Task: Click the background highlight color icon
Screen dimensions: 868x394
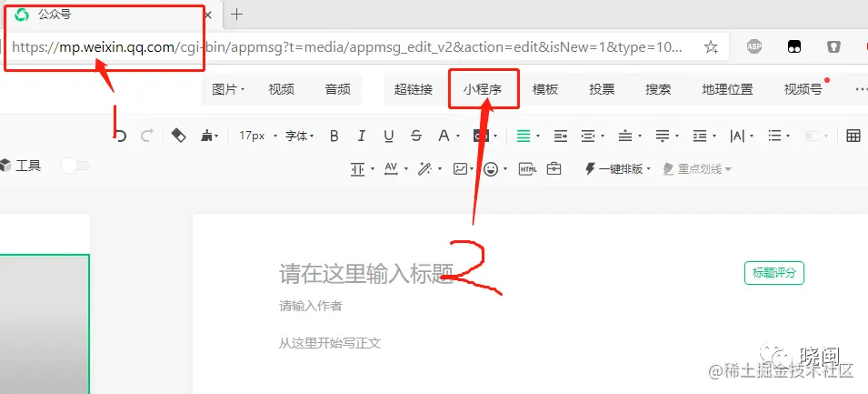Action: [x=479, y=136]
